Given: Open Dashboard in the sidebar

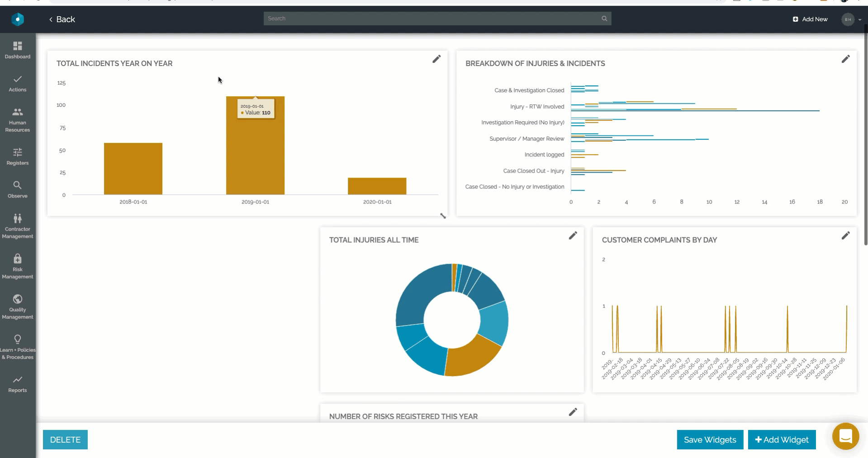Looking at the screenshot, I should tap(18, 50).
